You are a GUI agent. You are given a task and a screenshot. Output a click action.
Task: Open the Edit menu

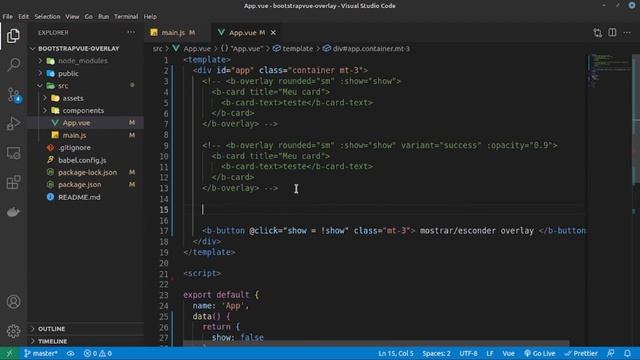[x=24, y=17]
